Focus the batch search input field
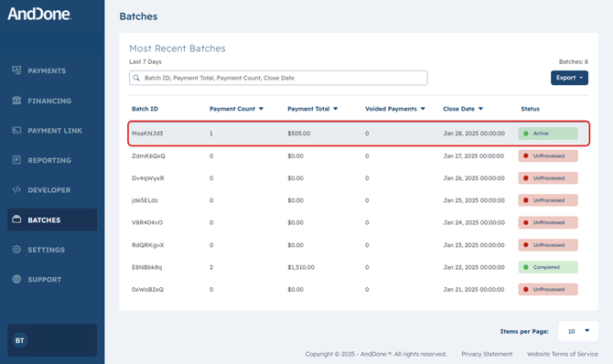This screenshot has height=364, width=613. 278,78
